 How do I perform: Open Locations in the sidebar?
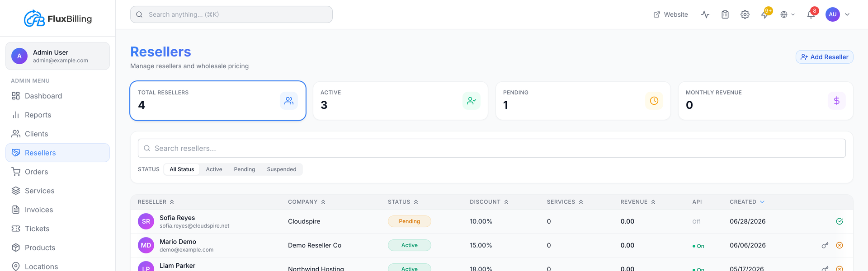pos(57,266)
